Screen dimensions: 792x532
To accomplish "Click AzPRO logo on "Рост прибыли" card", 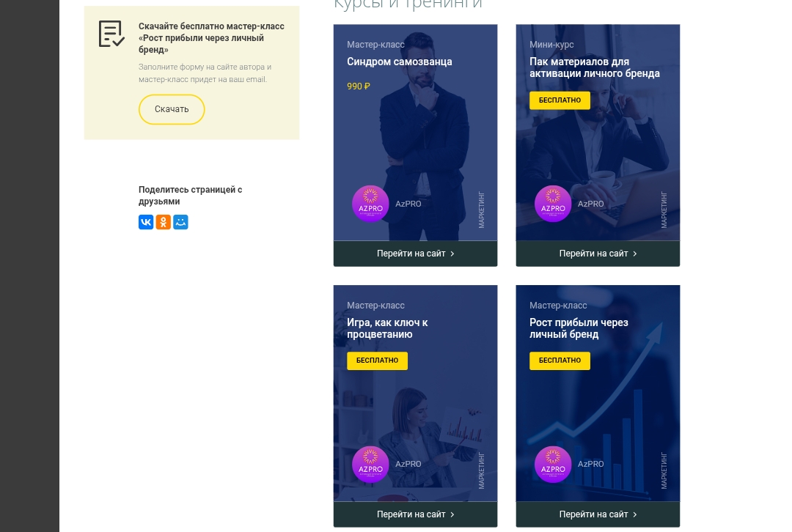I will [553, 465].
